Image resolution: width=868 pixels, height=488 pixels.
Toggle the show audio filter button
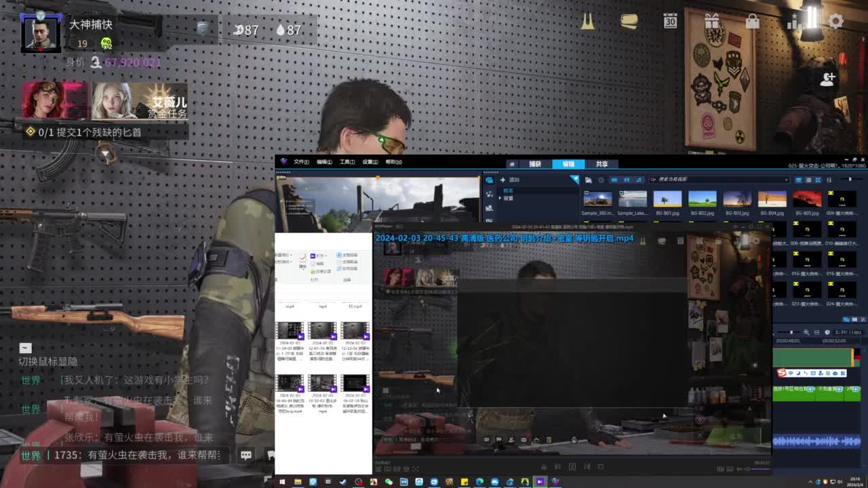coord(639,180)
